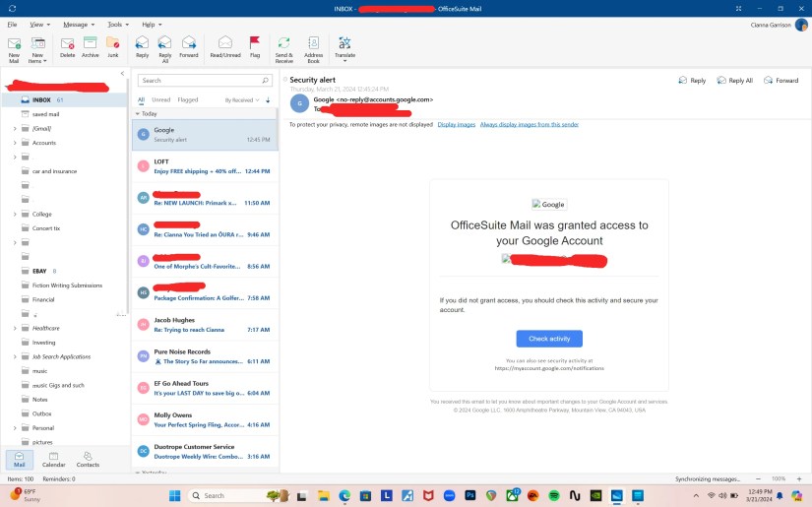This screenshot has width=812, height=507.
Task: Open the Duotrope Customer Service email
Action: [205, 452]
